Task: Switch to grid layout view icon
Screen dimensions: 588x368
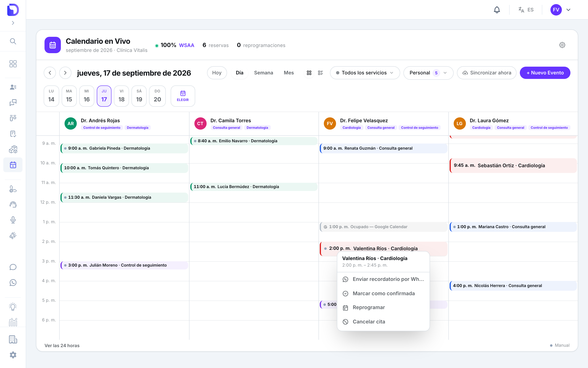Action: coord(309,73)
